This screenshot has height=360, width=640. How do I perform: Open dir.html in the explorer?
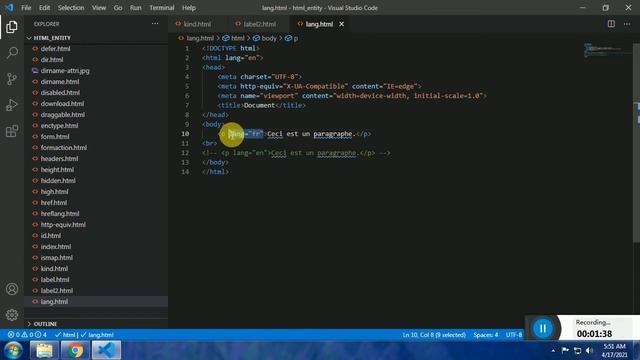52,60
